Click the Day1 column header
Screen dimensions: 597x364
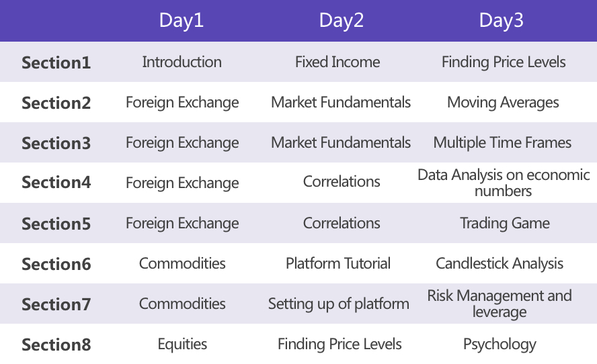tap(182, 21)
